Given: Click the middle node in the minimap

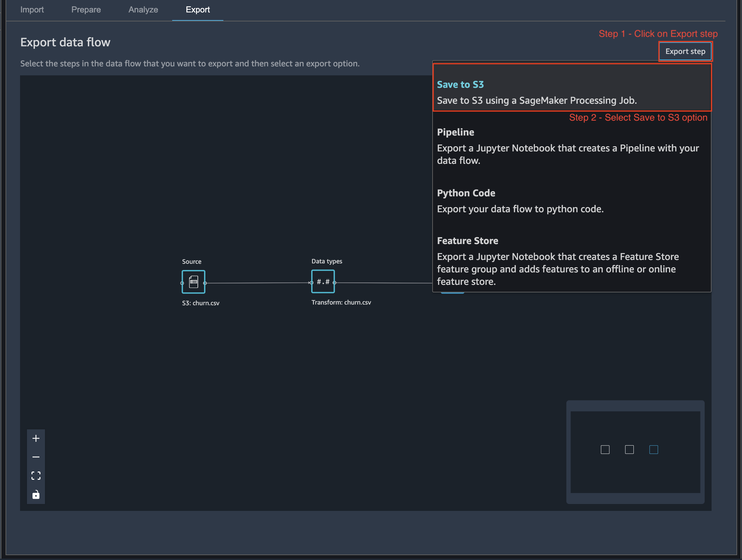Looking at the screenshot, I should pyautogui.click(x=629, y=449).
